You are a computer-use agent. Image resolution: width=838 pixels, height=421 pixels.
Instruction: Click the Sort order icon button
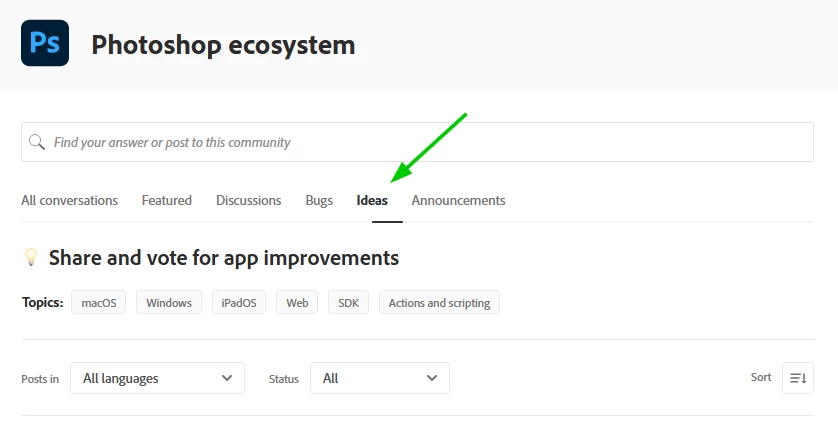[798, 378]
